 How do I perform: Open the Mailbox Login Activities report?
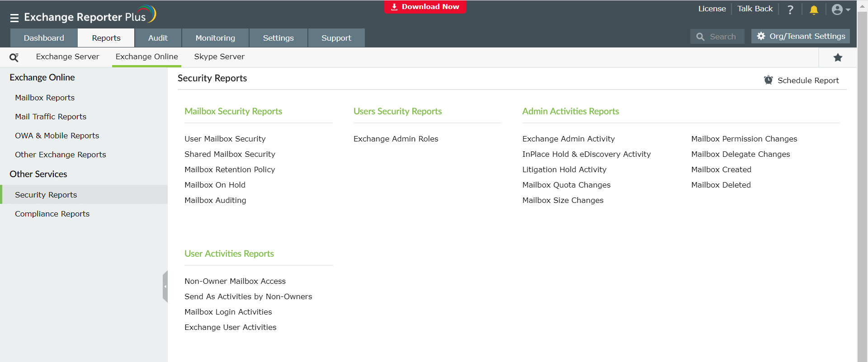point(228,312)
